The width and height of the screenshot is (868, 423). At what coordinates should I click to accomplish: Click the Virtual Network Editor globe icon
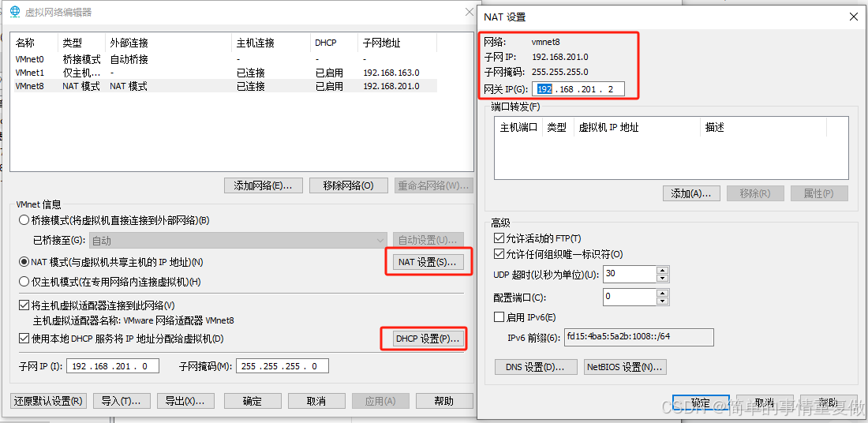15,12
